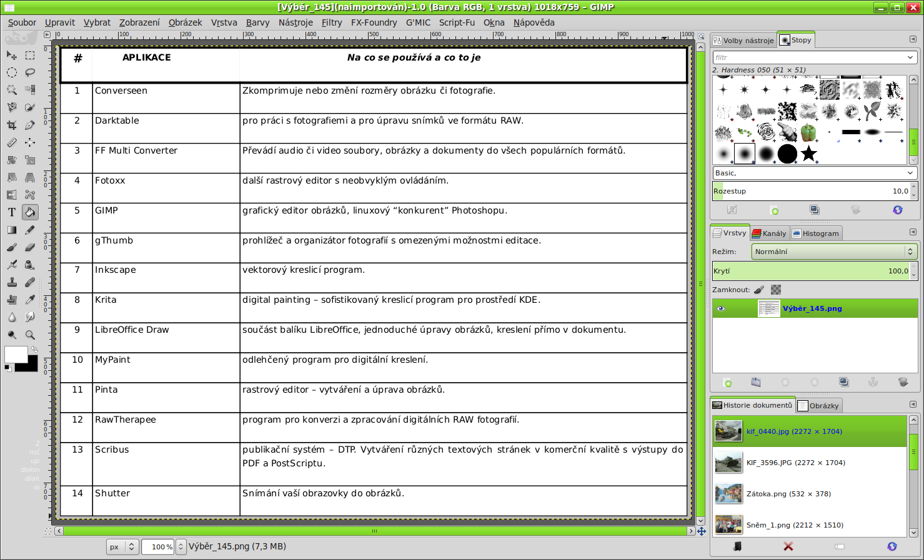Select the Bucket Fill tool

29,212
